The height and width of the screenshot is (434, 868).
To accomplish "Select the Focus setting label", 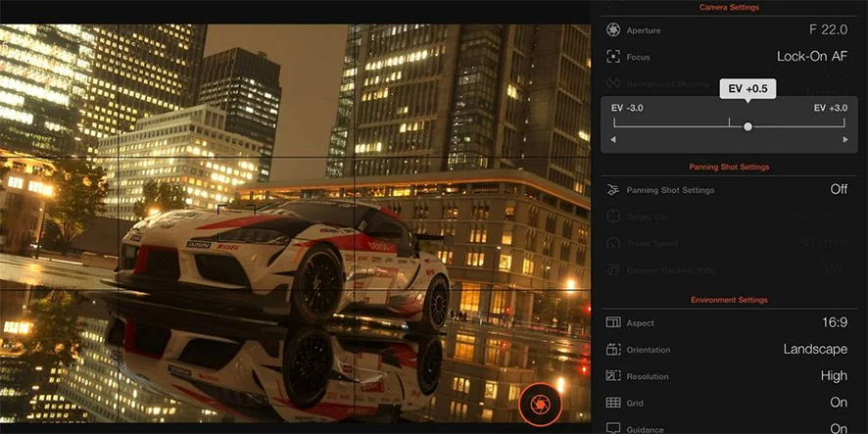I will [x=639, y=57].
